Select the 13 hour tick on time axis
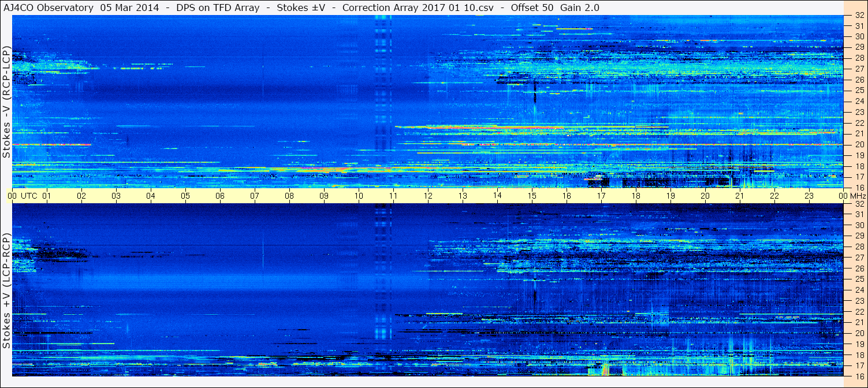The width and height of the screenshot is (868, 388). click(463, 196)
